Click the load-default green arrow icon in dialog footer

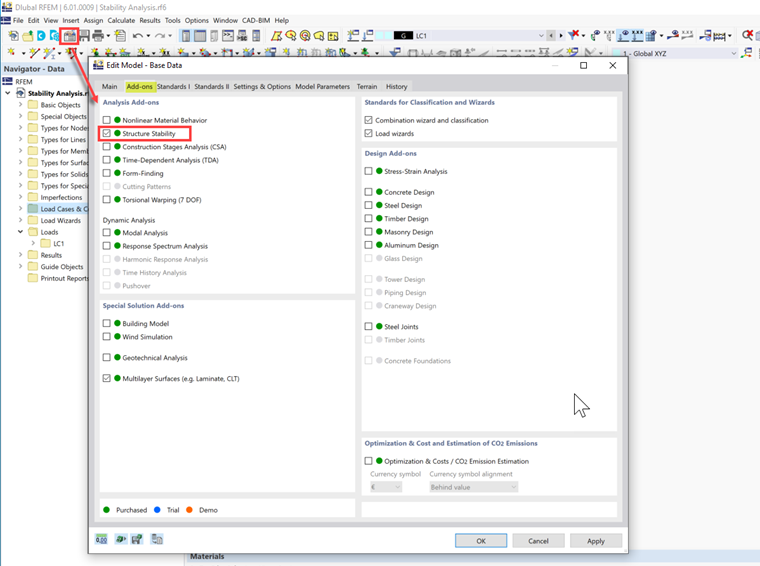[x=120, y=539]
